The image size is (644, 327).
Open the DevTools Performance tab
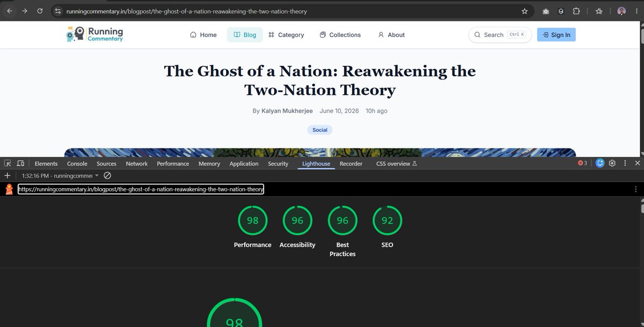pos(173,163)
